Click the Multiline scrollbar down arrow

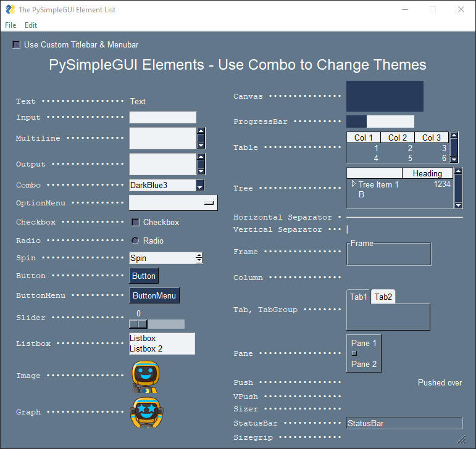tap(201, 146)
